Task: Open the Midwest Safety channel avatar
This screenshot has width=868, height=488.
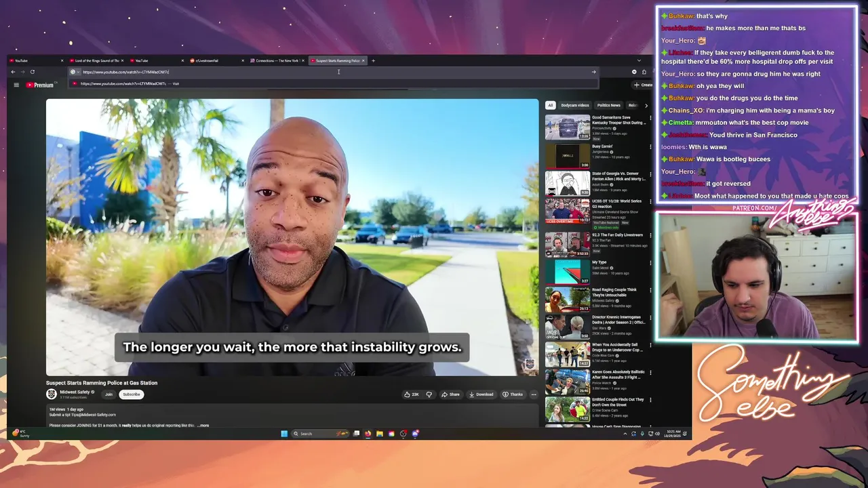Action: (x=51, y=394)
